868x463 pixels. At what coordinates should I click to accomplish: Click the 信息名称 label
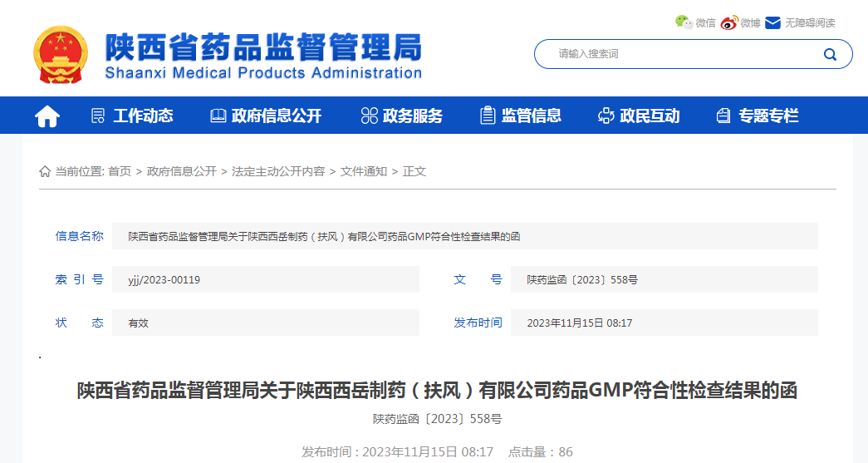(x=79, y=236)
